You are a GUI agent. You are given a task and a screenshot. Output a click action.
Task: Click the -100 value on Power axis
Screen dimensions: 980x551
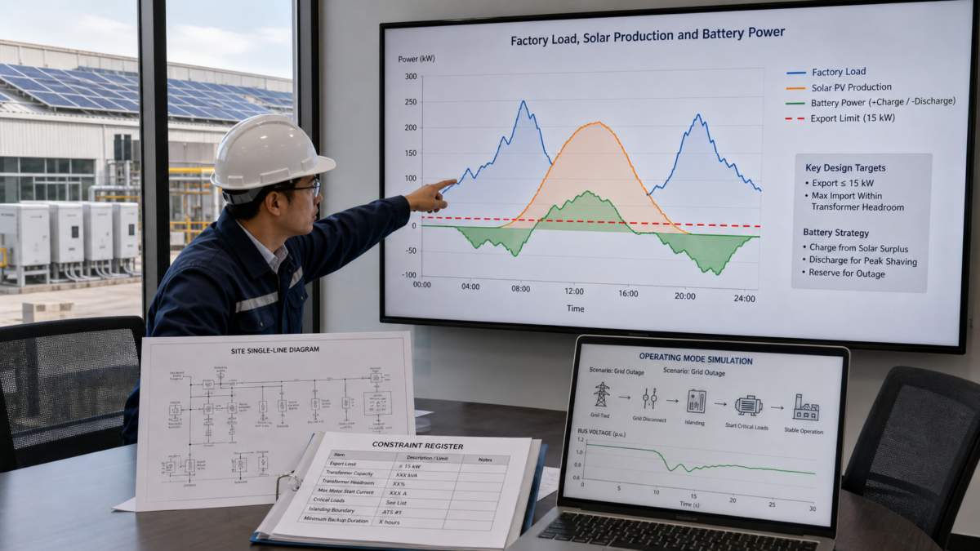pos(408,274)
